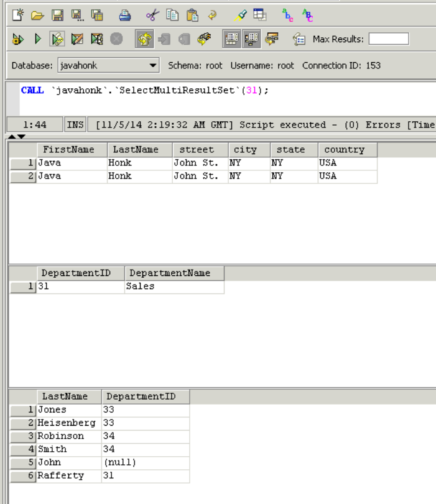The image size is (436, 504).
Task: Click the INS insert mode indicator
Action: (x=75, y=124)
